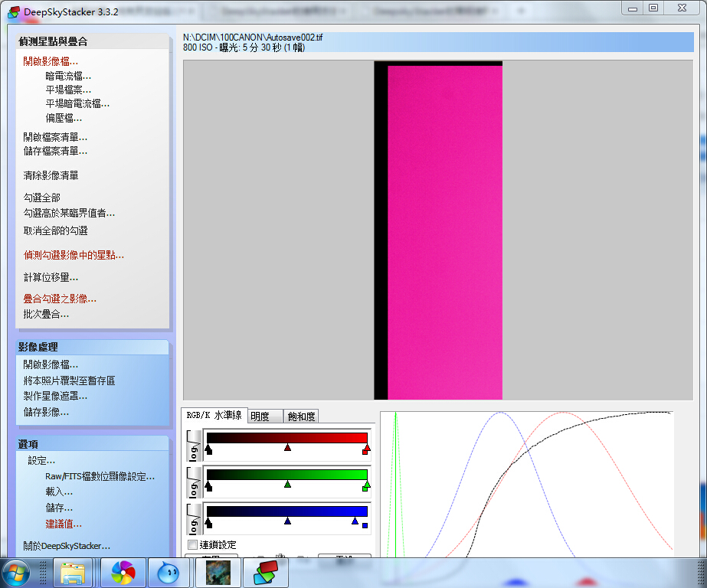The image size is (707, 588).
Task: Open the colorful pinwheel app in taskbar
Action: click(123, 573)
